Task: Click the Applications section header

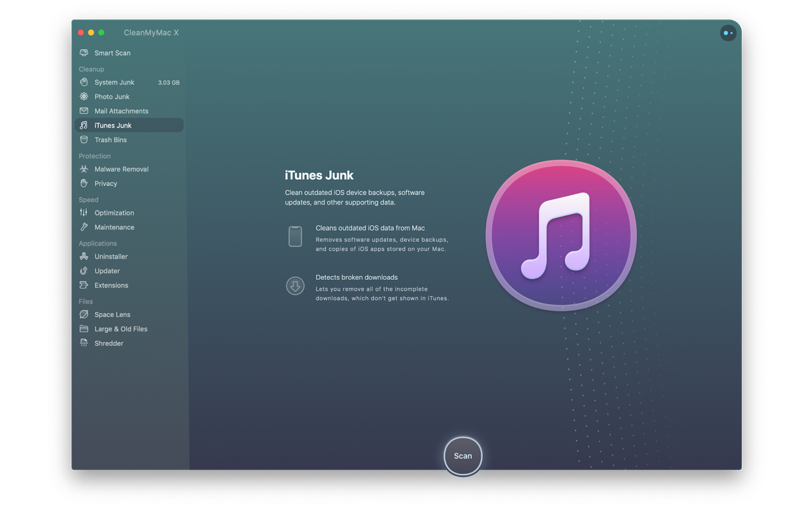Action: [x=97, y=243]
